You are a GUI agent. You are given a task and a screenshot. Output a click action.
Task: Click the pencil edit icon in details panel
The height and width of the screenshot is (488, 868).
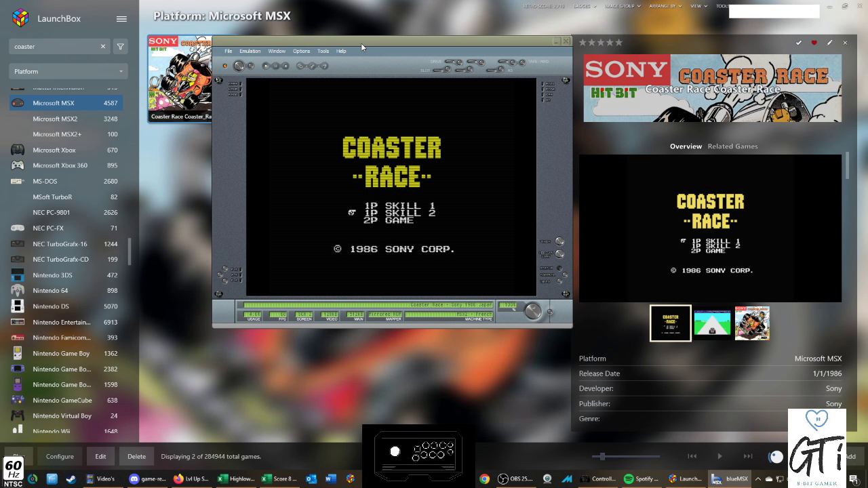(x=829, y=43)
